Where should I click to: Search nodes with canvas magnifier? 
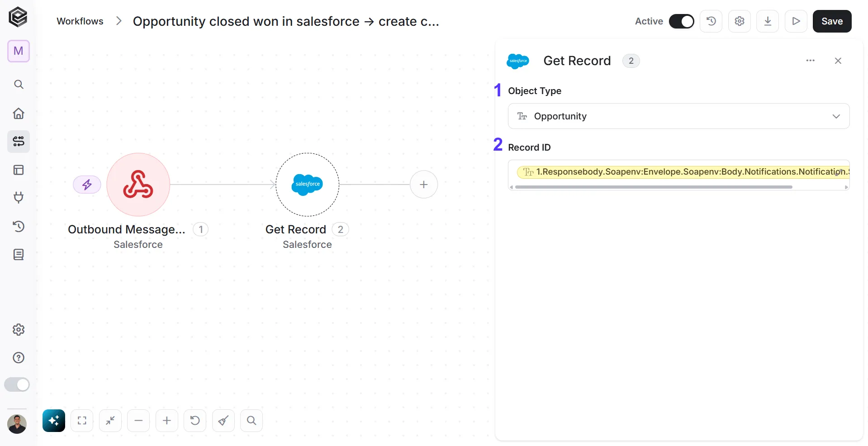point(251,421)
